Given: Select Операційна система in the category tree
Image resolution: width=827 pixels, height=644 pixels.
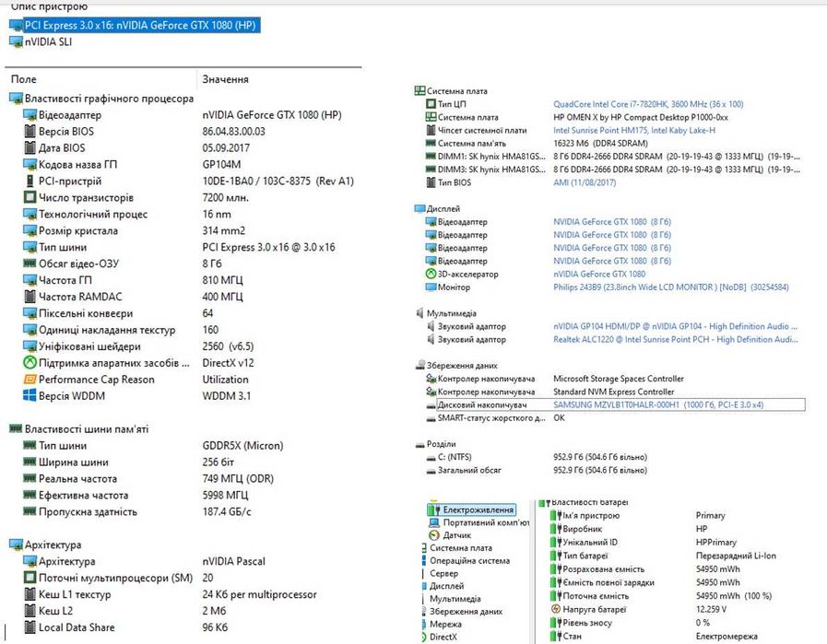Looking at the screenshot, I should 470,561.
